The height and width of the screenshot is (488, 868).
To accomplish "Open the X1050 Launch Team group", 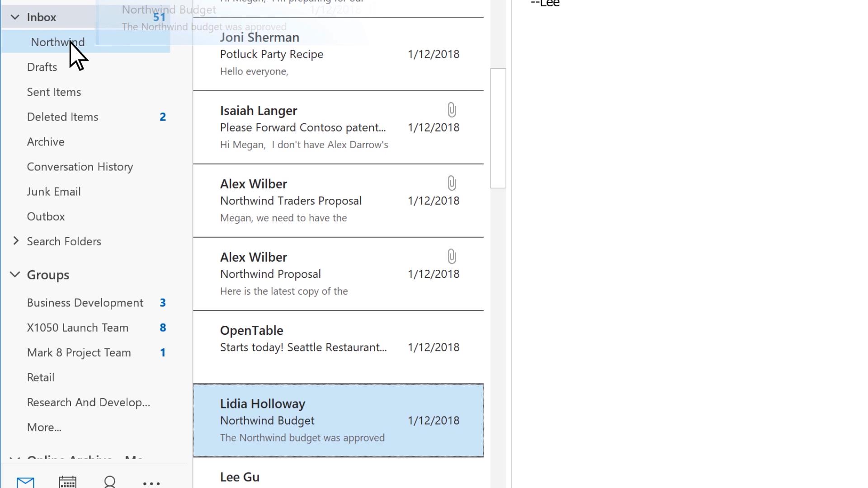I will tap(78, 328).
